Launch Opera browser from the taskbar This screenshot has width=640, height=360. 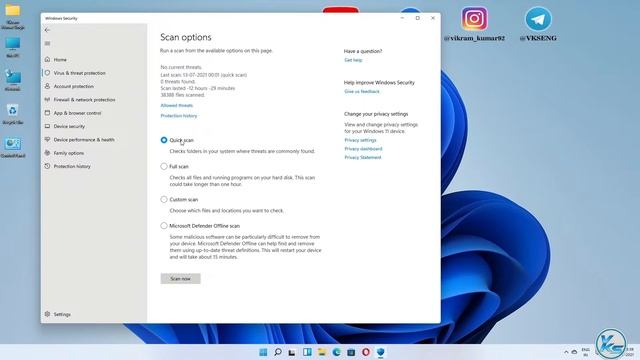(366, 352)
